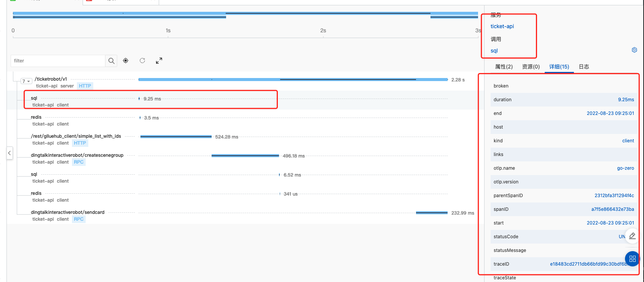Select the createscenegroup span

point(77,155)
